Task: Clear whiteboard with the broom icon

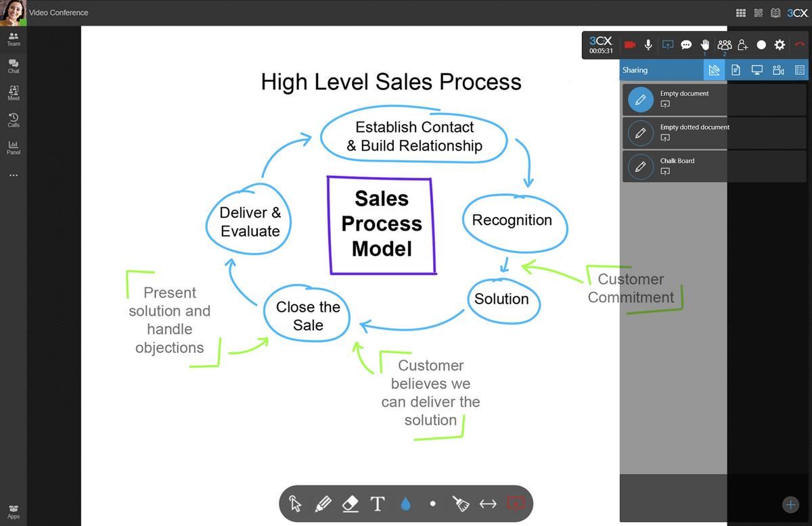Action: click(x=460, y=504)
